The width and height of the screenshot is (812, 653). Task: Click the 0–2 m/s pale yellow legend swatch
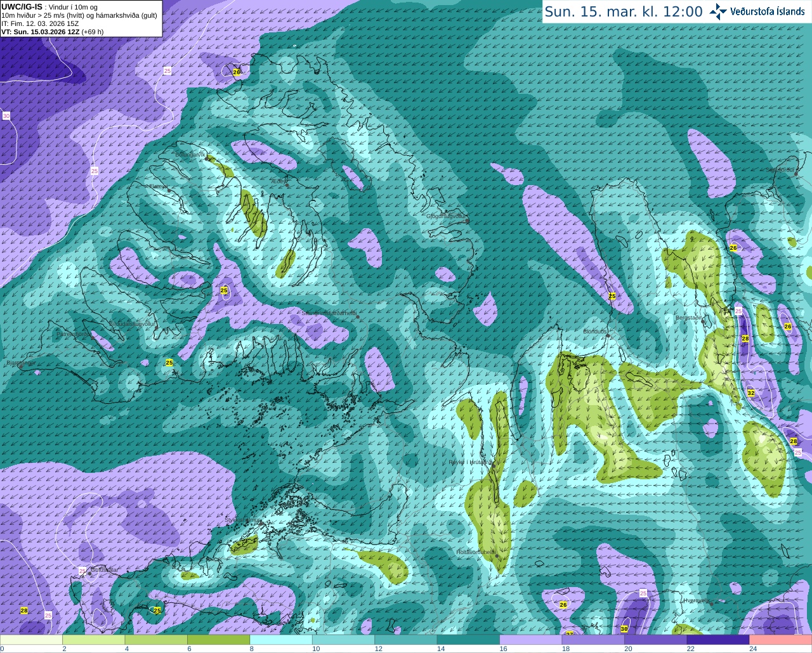click(x=32, y=640)
